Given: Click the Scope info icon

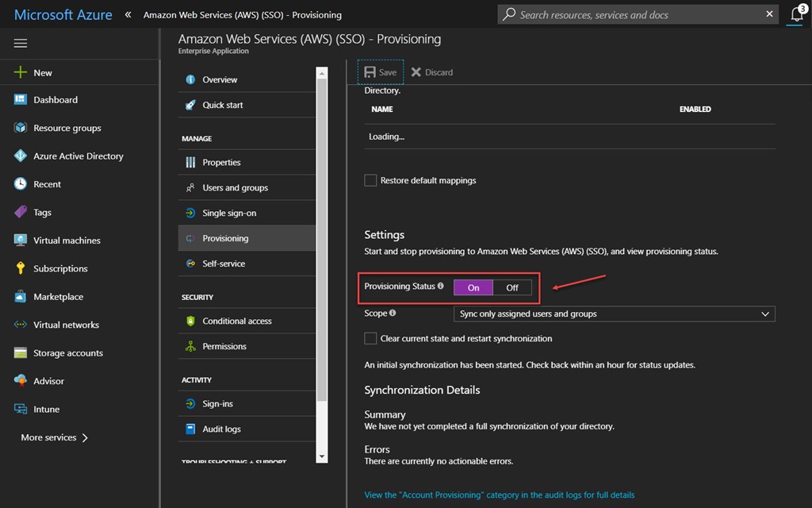Looking at the screenshot, I should pyautogui.click(x=393, y=313).
